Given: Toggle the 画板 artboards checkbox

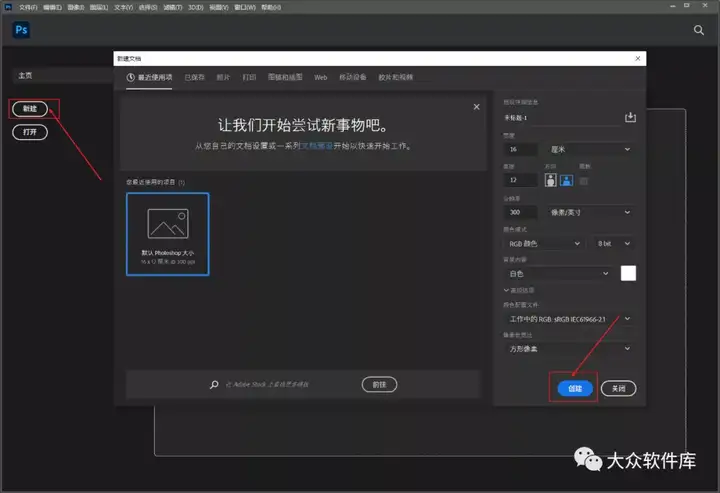Looking at the screenshot, I should [584, 181].
